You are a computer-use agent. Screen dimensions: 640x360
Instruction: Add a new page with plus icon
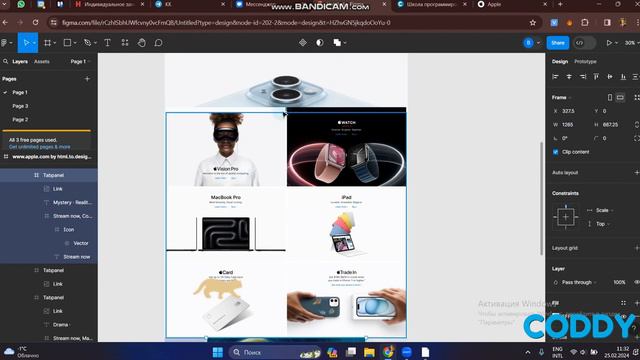click(x=87, y=79)
